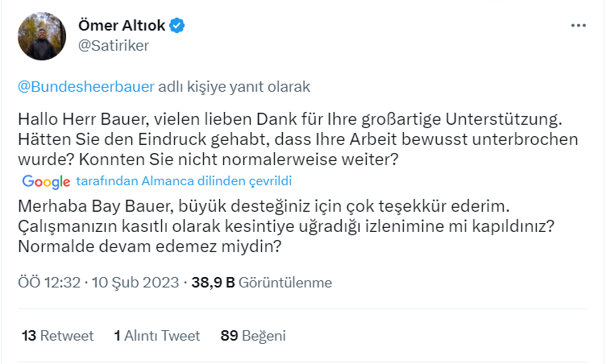Viewport: 606px width, 364px height.
Task: Click the Google logo
Action: click(x=46, y=180)
